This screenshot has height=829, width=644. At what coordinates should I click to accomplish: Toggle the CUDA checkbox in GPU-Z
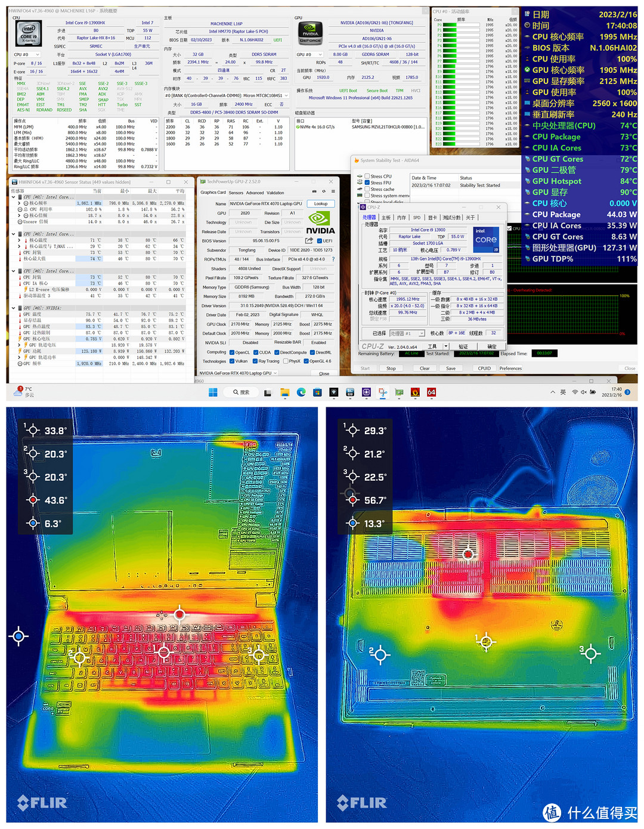256,352
